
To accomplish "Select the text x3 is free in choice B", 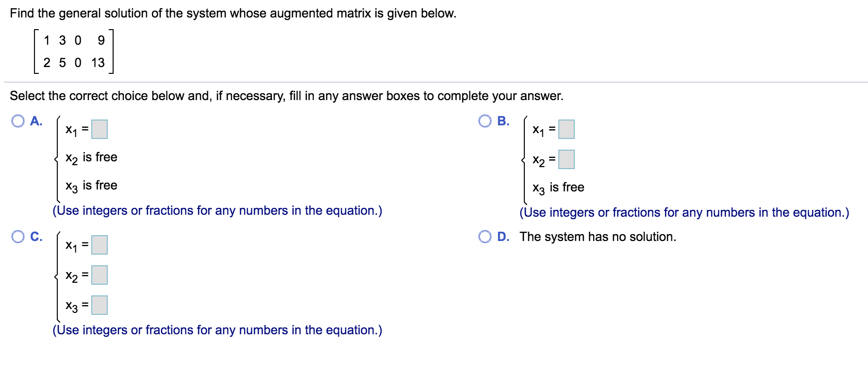I will pos(557,187).
